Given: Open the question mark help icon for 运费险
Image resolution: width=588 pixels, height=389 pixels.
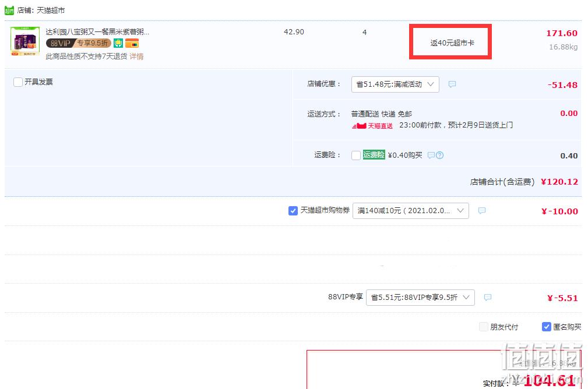Looking at the screenshot, I should click(x=440, y=155).
